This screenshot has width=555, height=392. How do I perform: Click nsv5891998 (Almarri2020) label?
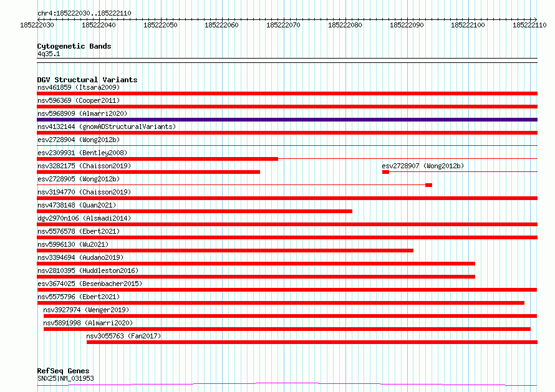point(88,323)
